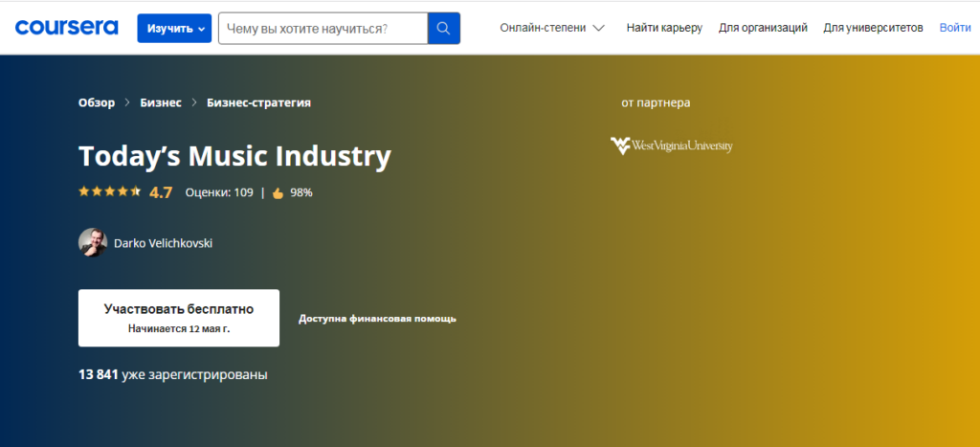Click inside the course search field
980x447 pixels.
click(323, 28)
